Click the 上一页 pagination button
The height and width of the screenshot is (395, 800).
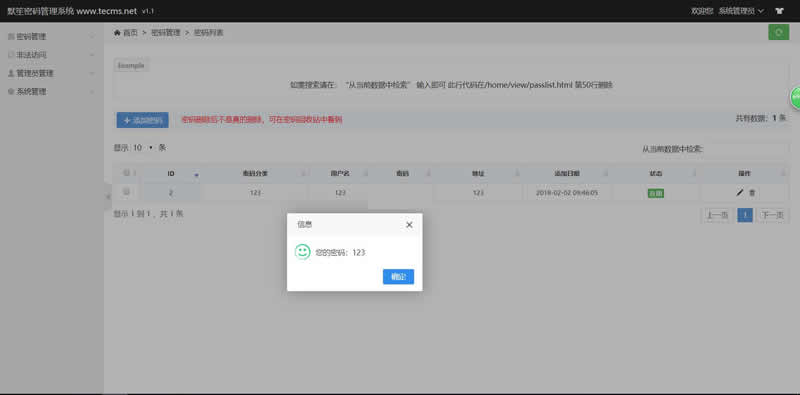[x=716, y=215]
